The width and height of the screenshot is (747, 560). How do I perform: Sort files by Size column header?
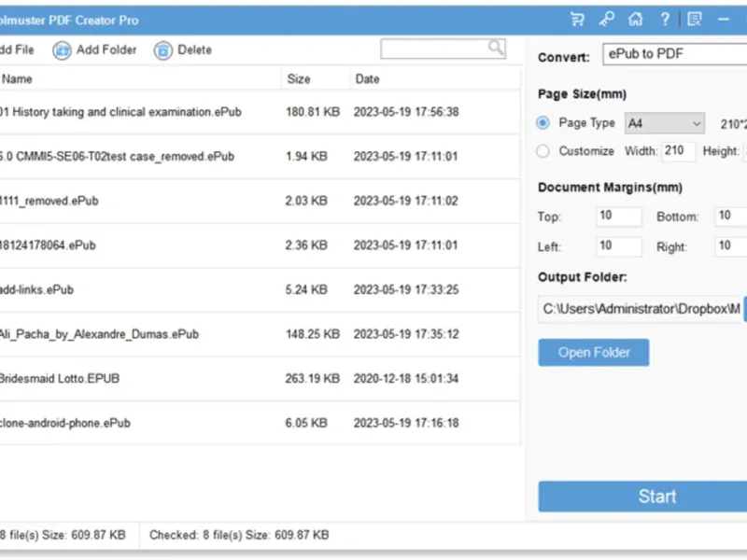click(x=315, y=79)
